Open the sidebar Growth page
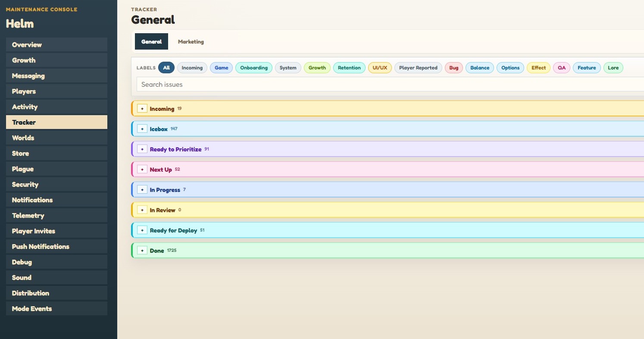 (56, 60)
